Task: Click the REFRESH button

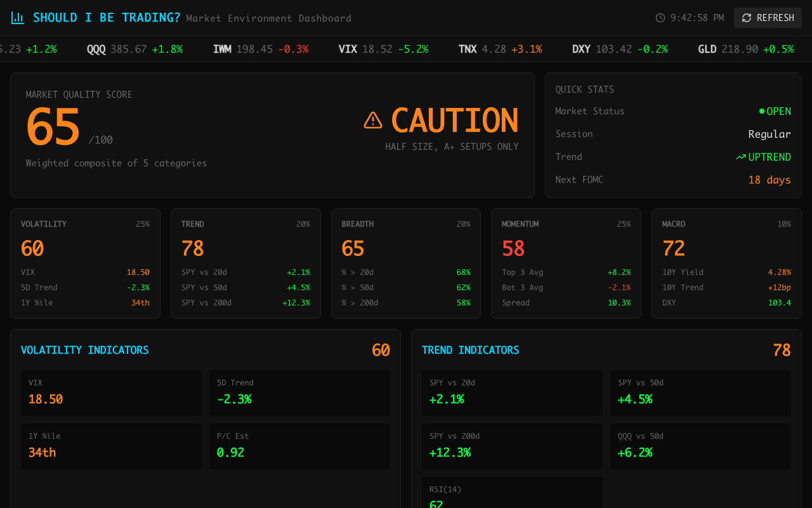Action: coord(768,18)
